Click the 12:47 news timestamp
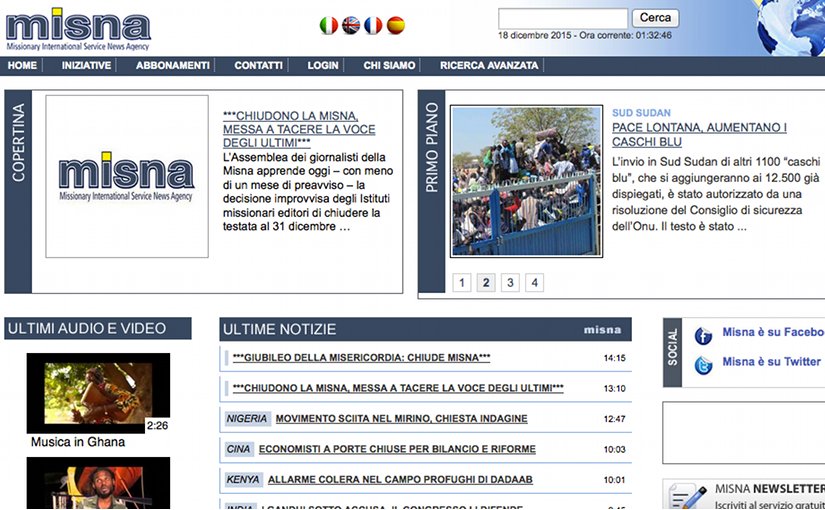 (615, 419)
